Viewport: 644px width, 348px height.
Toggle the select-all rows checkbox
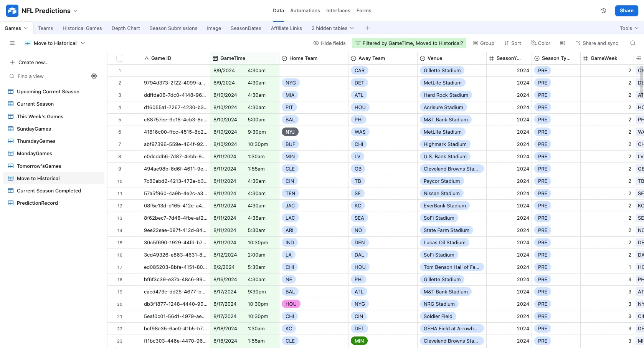120,58
